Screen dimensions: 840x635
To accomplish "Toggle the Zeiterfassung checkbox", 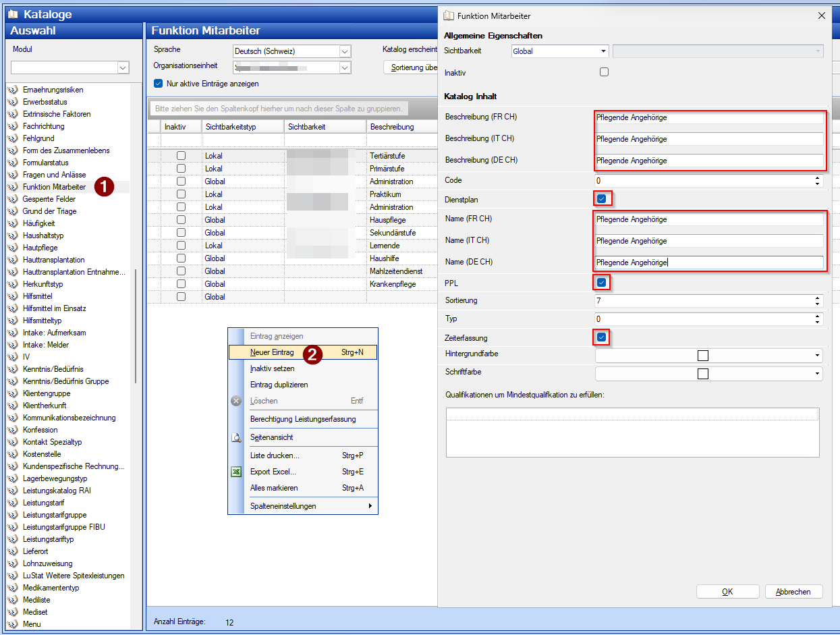I will 601,337.
